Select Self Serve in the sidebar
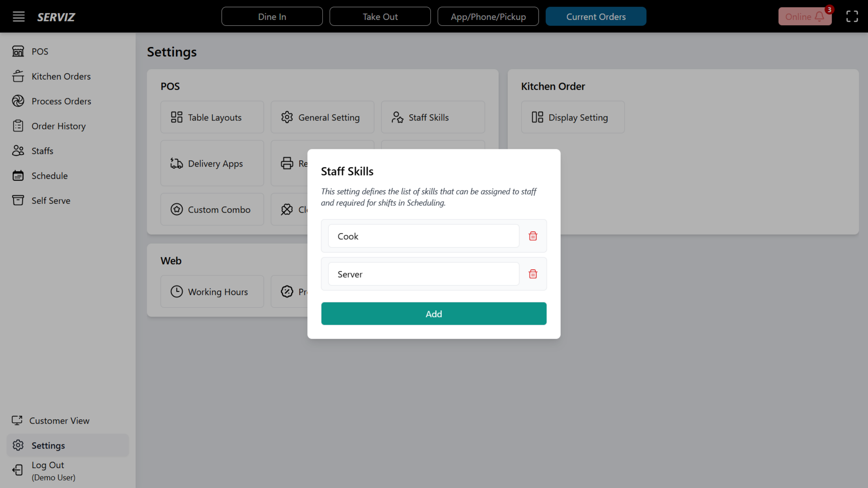Image resolution: width=868 pixels, height=488 pixels. pos(51,200)
